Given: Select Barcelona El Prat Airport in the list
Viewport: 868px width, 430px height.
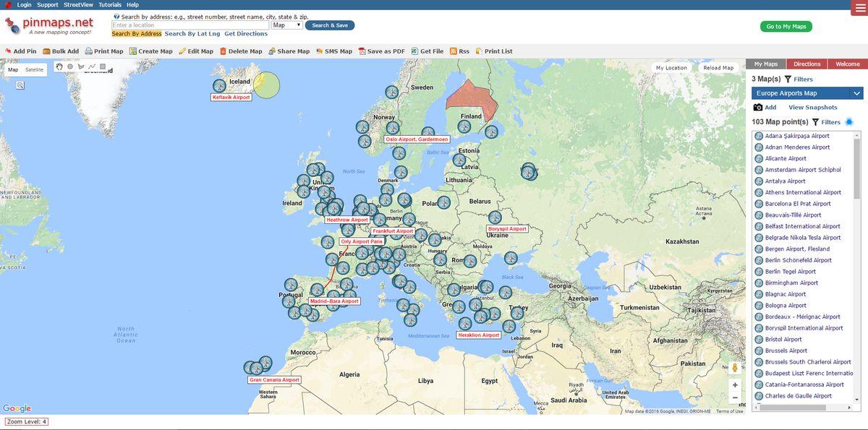Looking at the screenshot, I should point(798,204).
